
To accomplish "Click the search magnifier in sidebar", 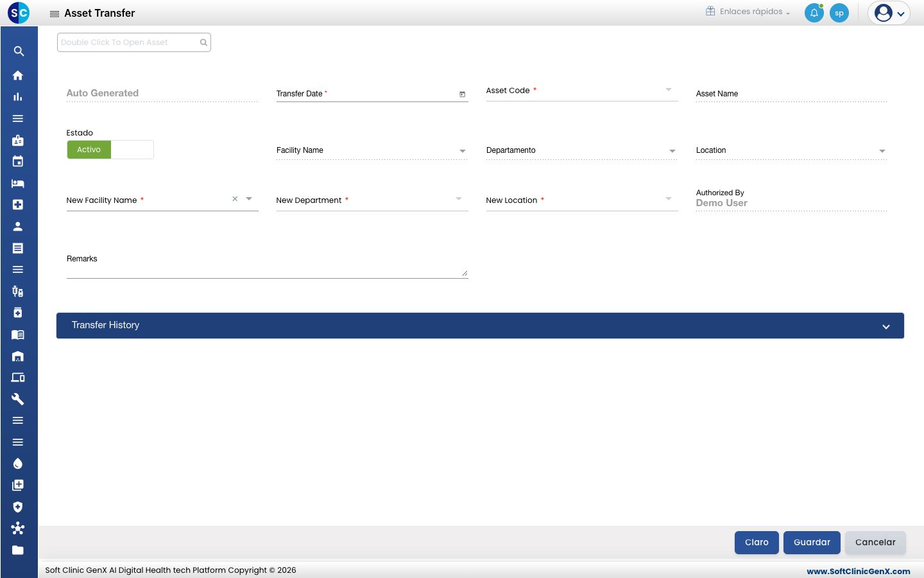I will coord(19,51).
